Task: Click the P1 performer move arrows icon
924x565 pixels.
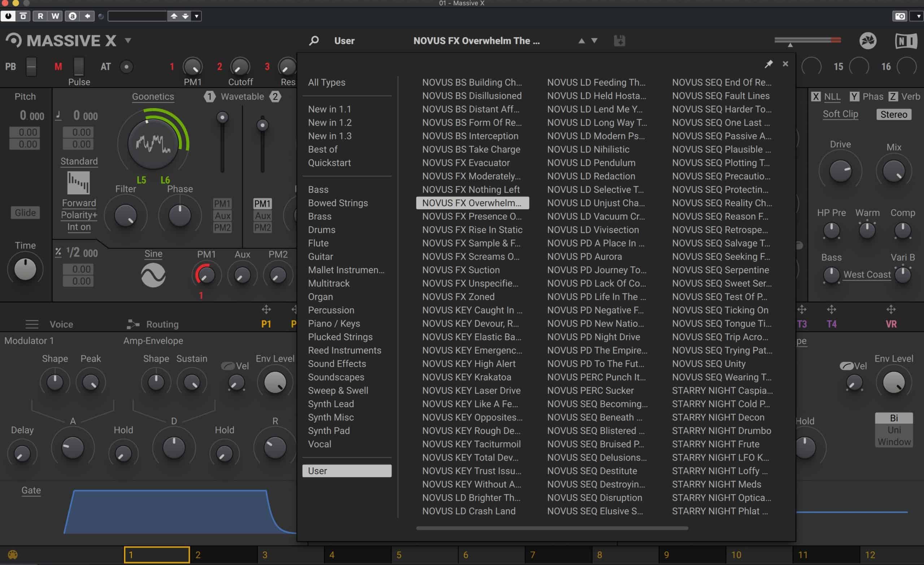Action: pos(266,309)
